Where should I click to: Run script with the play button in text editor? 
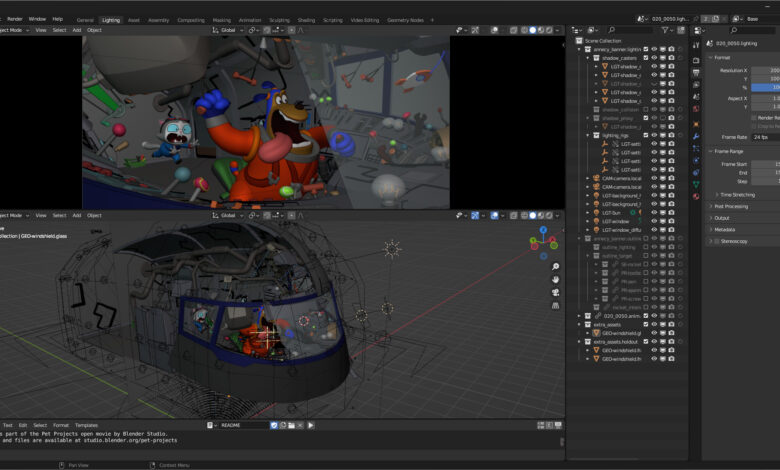[x=311, y=425]
